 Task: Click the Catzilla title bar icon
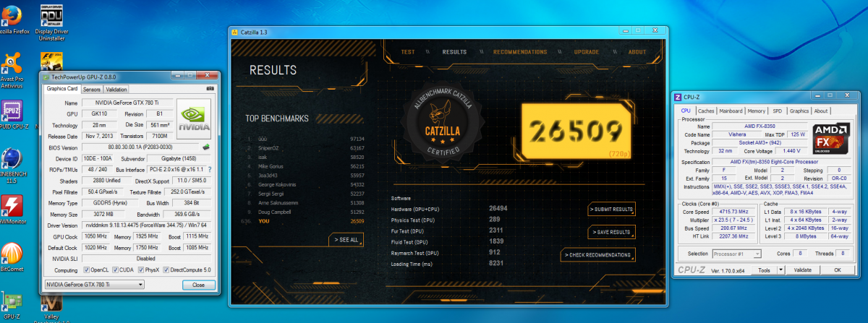pos(234,32)
